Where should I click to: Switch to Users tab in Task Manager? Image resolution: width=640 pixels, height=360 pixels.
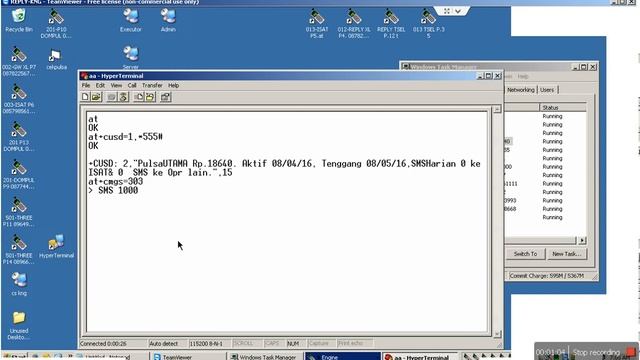(x=547, y=90)
